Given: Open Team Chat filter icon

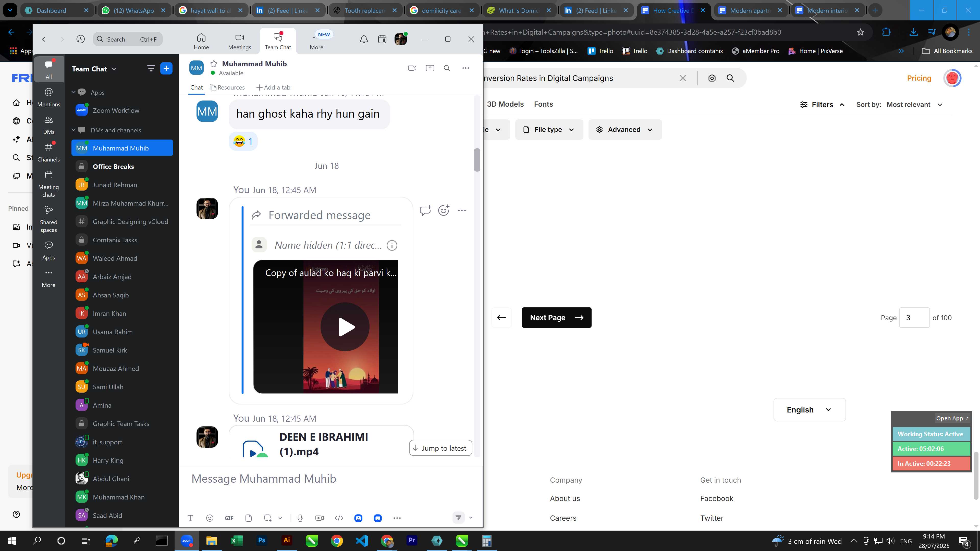Looking at the screenshot, I should pyautogui.click(x=151, y=68).
